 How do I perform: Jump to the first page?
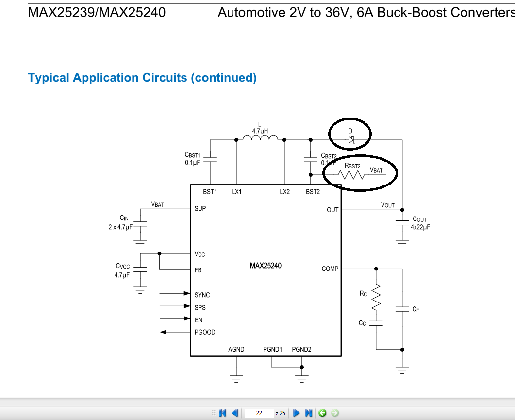222,412
